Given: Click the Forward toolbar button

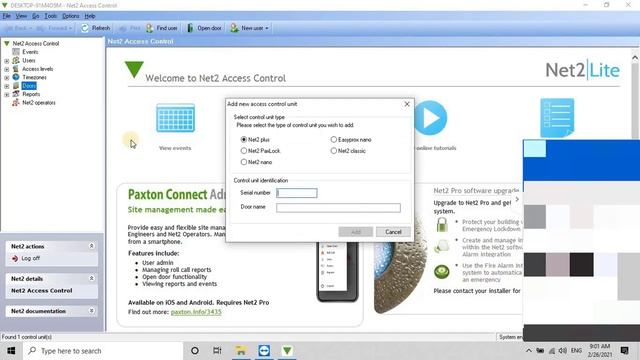Looking at the screenshot, I should click(x=54, y=28).
